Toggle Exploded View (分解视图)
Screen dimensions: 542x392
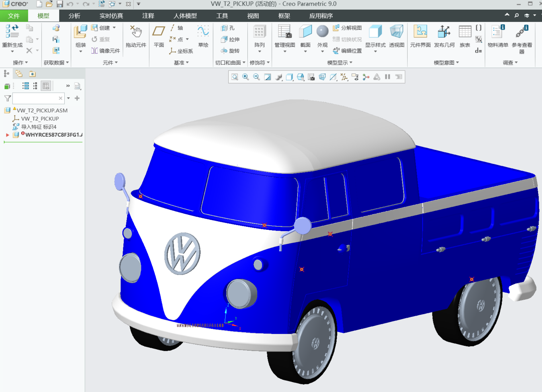[x=347, y=28]
